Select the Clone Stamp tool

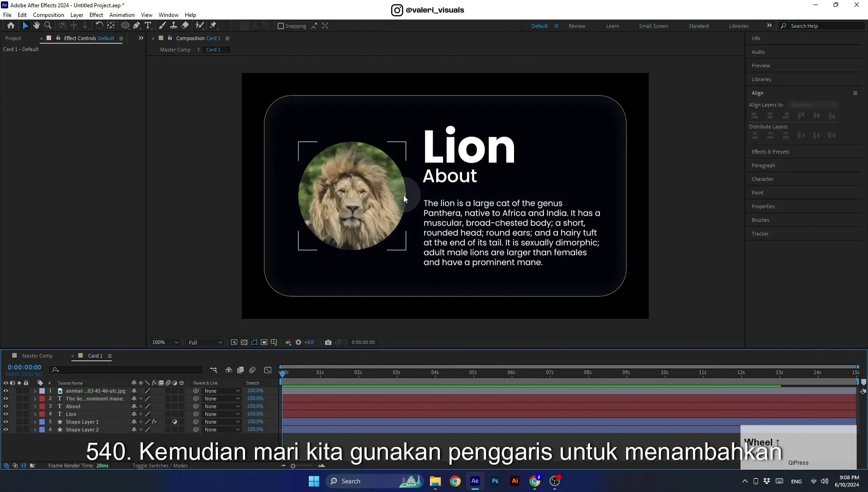coord(173,26)
